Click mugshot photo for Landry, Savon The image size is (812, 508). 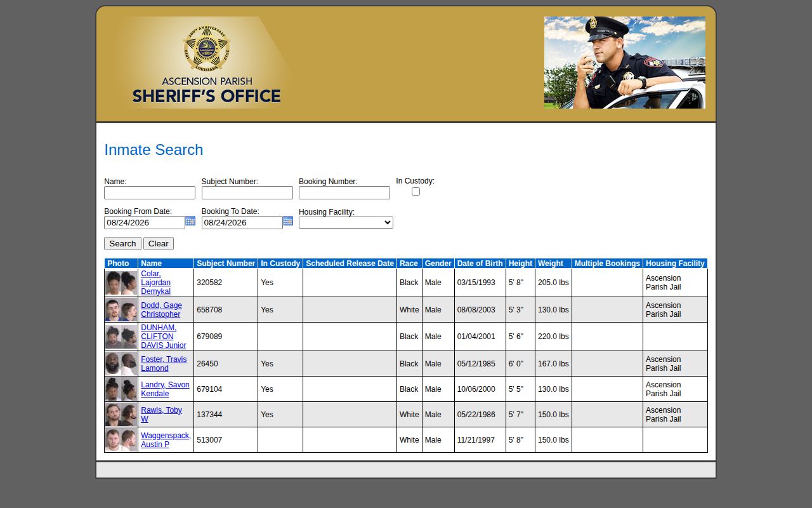(x=121, y=389)
